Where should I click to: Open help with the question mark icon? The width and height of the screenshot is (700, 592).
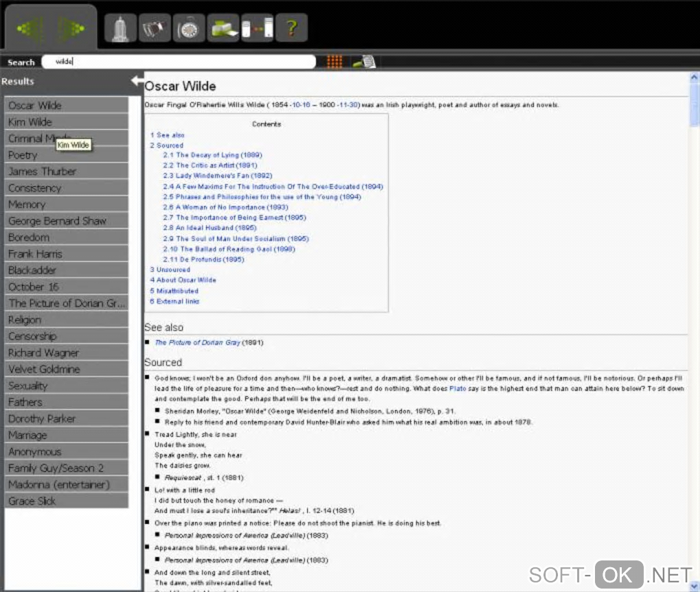[x=292, y=28]
